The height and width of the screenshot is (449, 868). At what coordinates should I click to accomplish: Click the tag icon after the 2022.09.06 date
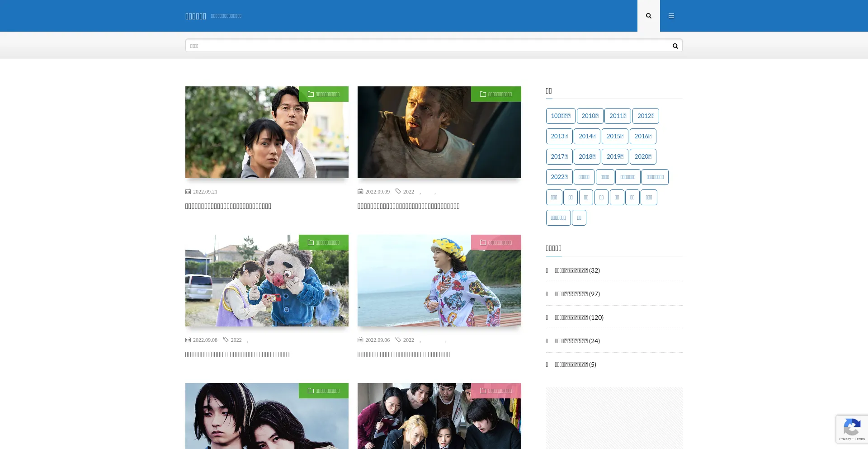click(x=398, y=340)
